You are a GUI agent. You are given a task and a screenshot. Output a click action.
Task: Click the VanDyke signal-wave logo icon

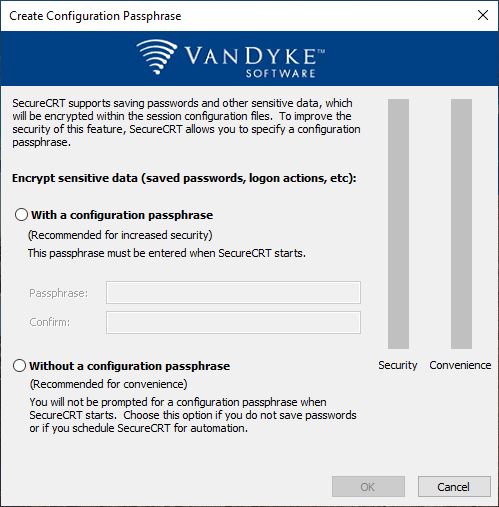(156, 57)
